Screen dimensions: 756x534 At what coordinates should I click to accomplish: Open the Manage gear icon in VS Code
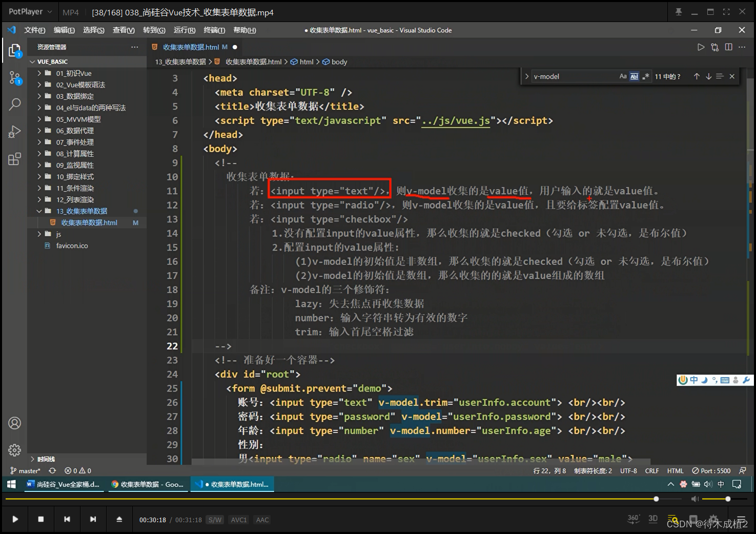pyautogui.click(x=14, y=450)
